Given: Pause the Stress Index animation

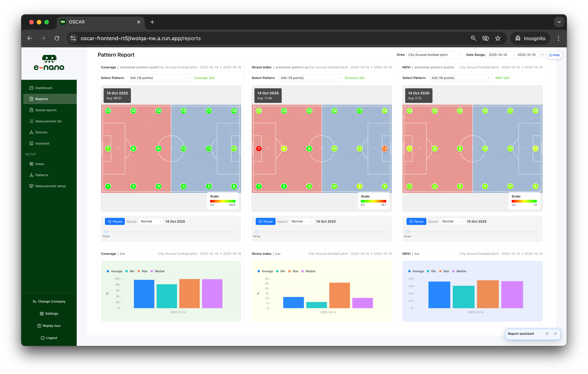Looking at the screenshot, I should 265,221.
